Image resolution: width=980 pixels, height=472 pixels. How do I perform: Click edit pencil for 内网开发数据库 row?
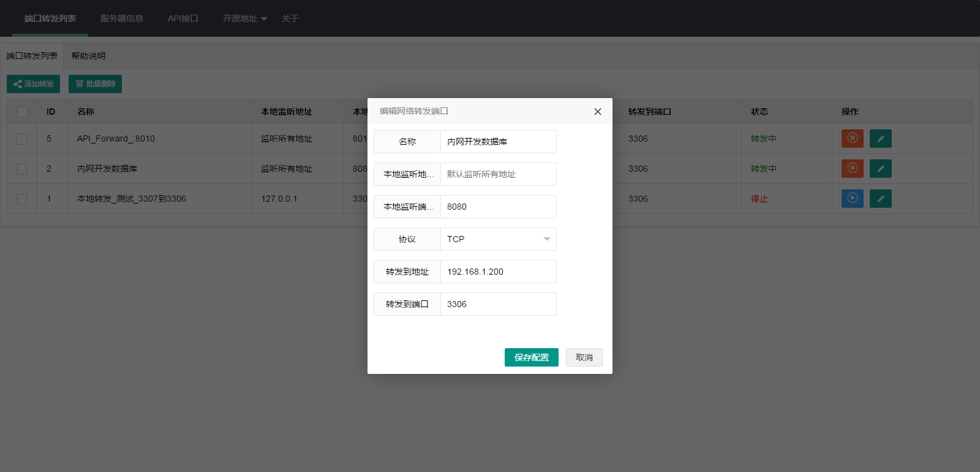pyautogui.click(x=880, y=169)
